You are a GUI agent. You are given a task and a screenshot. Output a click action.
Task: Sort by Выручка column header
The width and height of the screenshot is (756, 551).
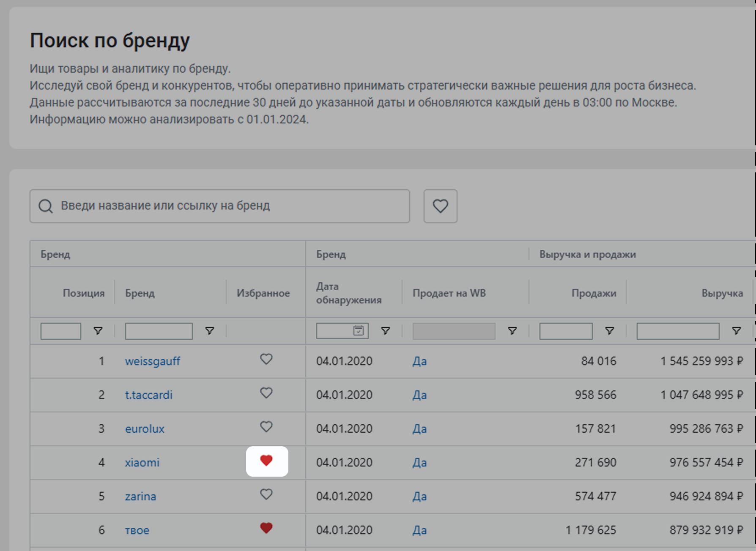tap(722, 293)
